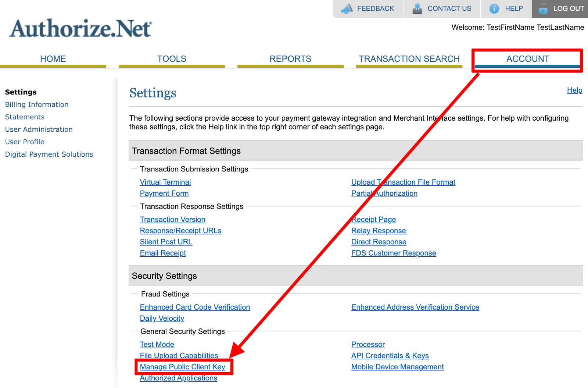
Task: Open the Receipt Page link
Action: click(x=374, y=220)
